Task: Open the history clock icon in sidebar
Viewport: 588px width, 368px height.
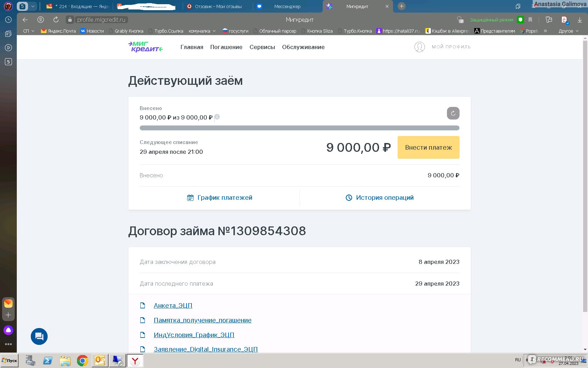Action: tap(8, 20)
